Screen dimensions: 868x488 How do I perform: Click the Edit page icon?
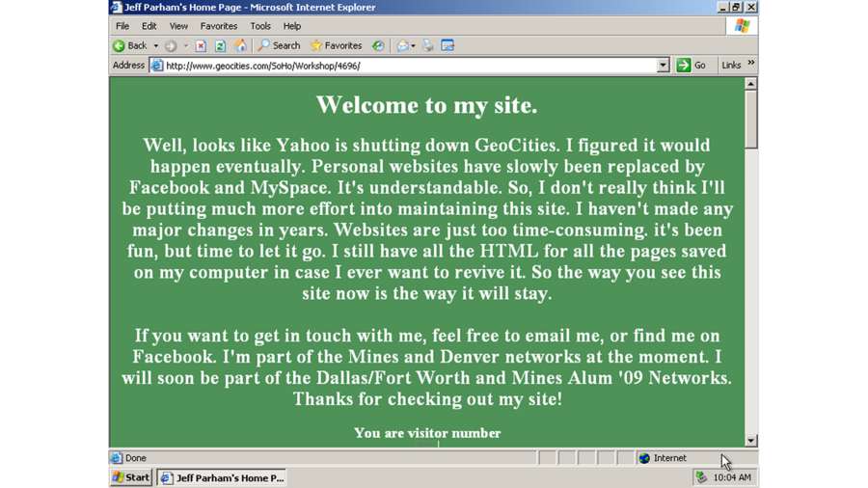tap(448, 46)
